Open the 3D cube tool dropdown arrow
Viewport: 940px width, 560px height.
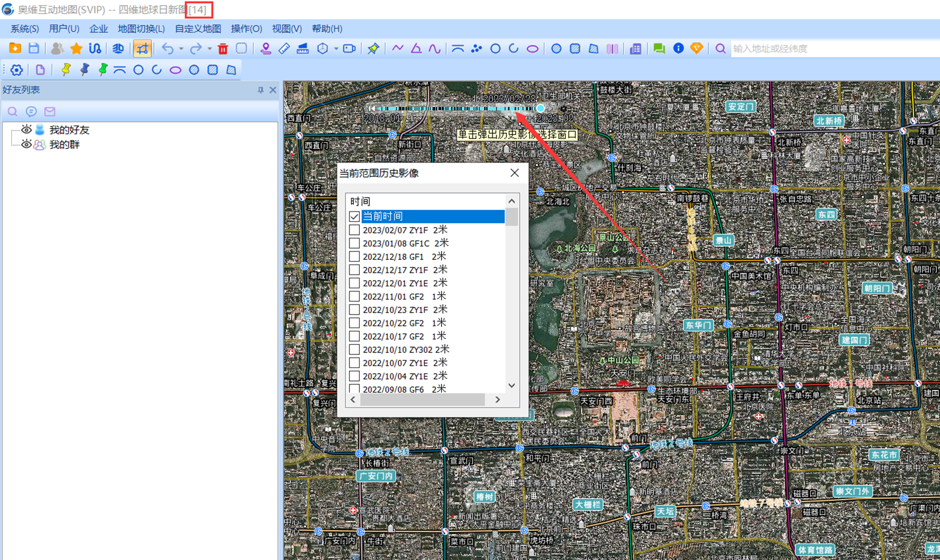point(336,48)
